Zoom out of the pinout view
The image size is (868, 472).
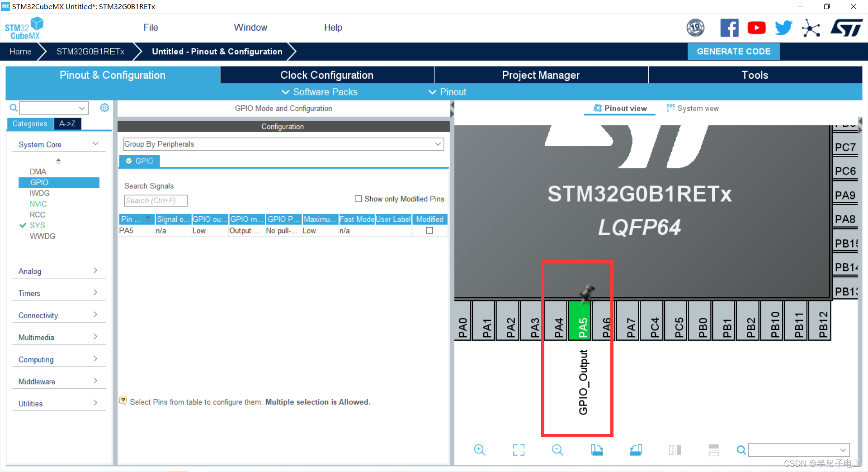click(x=557, y=450)
